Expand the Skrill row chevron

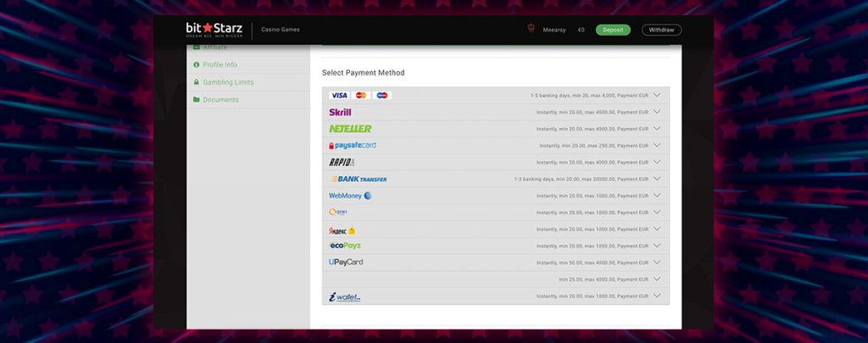(x=657, y=112)
